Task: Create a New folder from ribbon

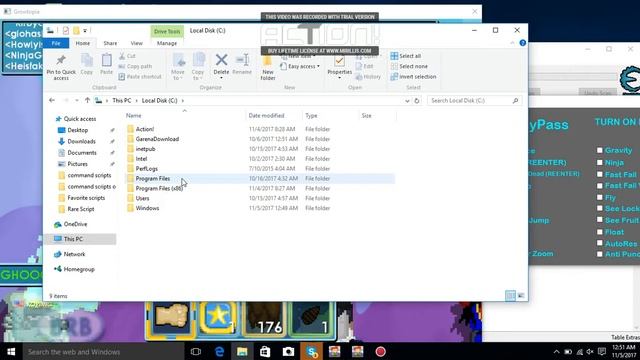Action: 268,67
